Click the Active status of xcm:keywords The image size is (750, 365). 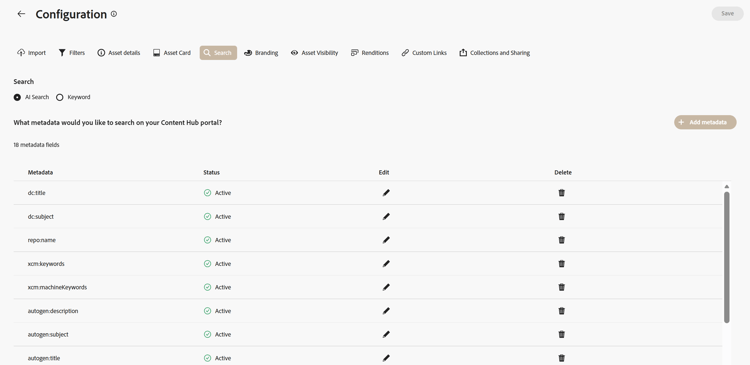pyautogui.click(x=217, y=264)
